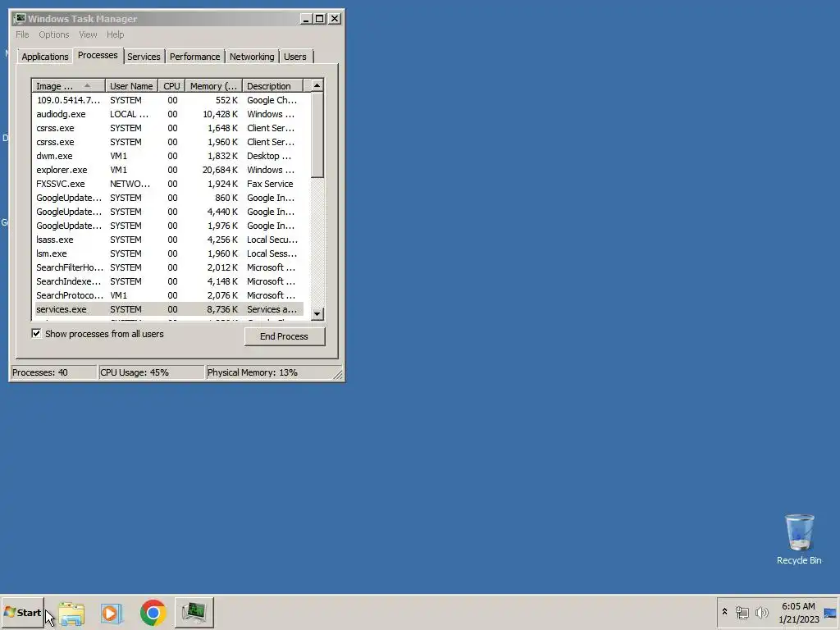Open the Options menu
The width and height of the screenshot is (840, 630).
tap(53, 34)
